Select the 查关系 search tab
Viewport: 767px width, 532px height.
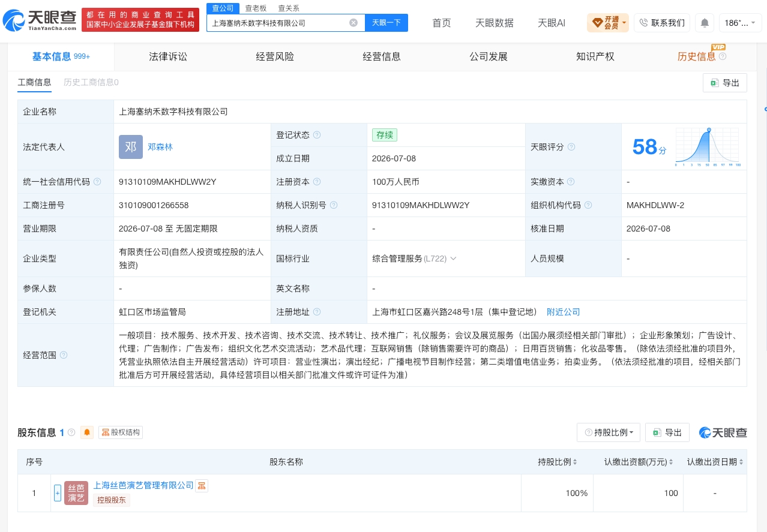pos(289,8)
